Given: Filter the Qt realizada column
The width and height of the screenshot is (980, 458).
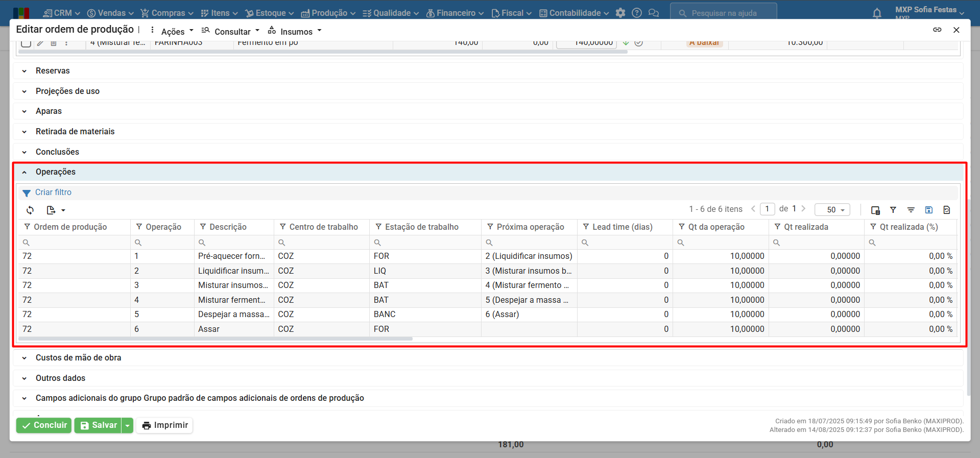Looking at the screenshot, I should point(777,227).
